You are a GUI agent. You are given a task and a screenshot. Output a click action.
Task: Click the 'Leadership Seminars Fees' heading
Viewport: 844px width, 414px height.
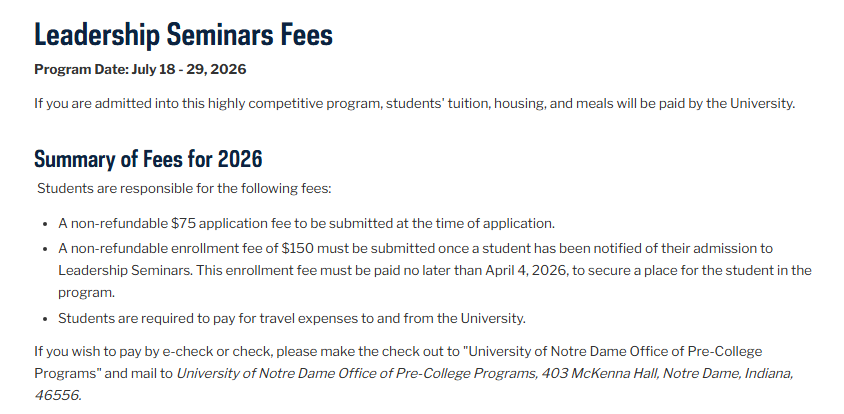click(183, 35)
